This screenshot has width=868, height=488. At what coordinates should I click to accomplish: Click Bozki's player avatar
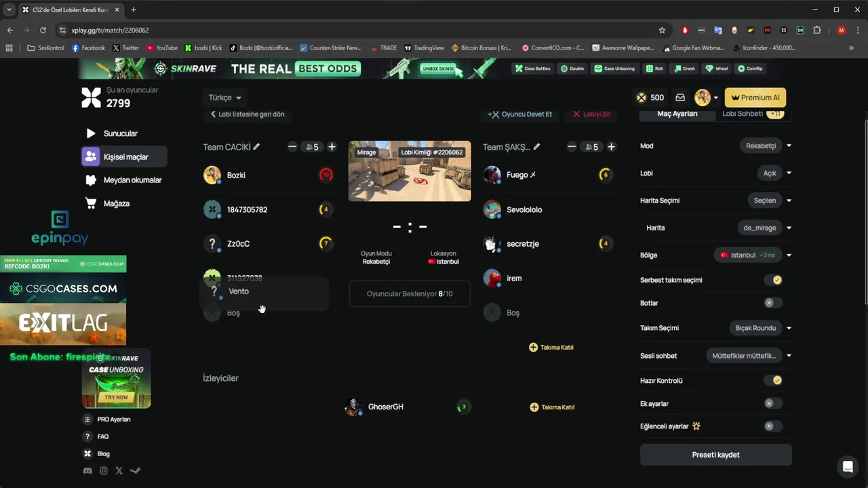click(x=212, y=175)
